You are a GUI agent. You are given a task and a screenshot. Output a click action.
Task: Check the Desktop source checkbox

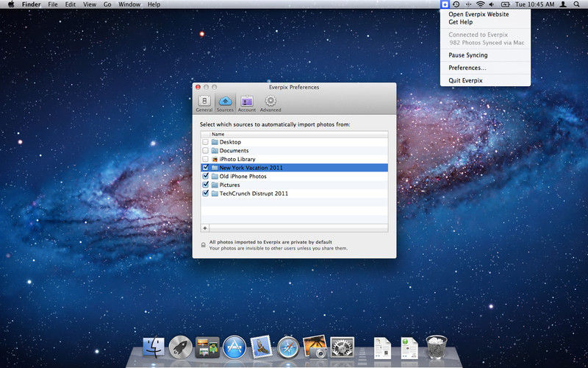pos(205,142)
